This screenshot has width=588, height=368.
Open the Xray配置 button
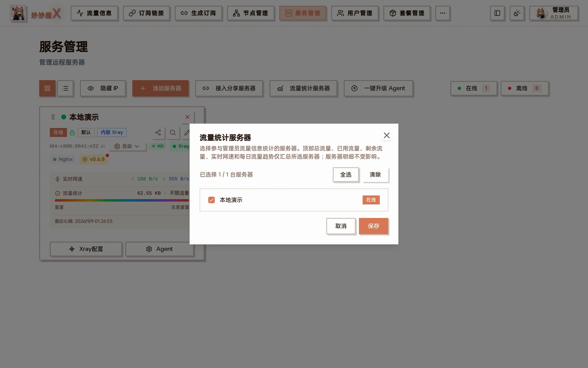(x=86, y=249)
